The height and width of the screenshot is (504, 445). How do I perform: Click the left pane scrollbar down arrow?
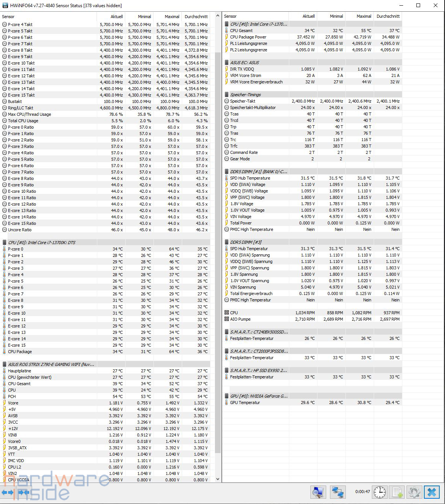[x=218, y=479]
